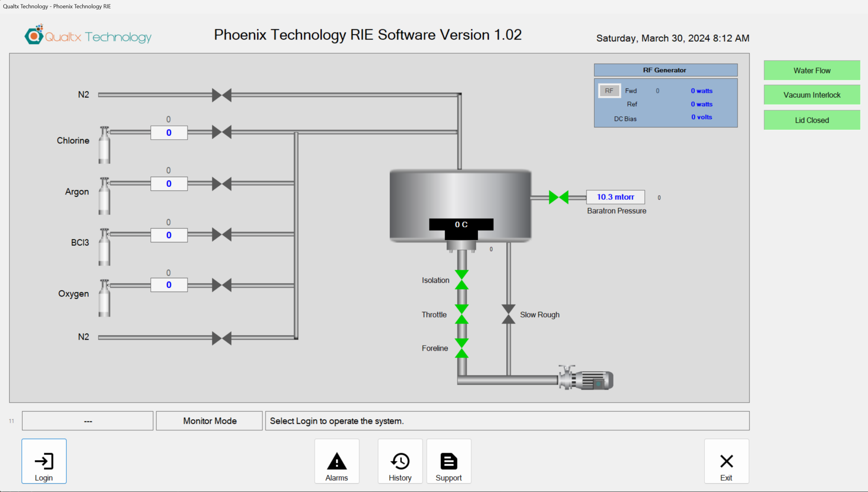The image size is (868, 492).
Task: Click the user name box showing '---'
Action: (88, 421)
